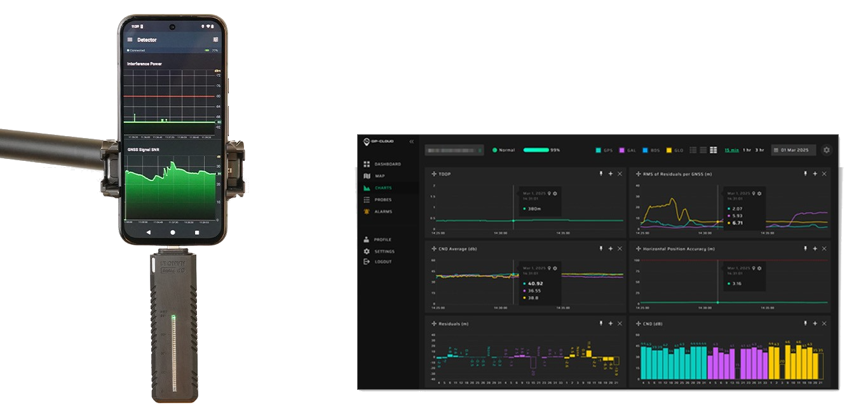Select the 1 hr time range
Viewport: 868px width, 414px height.
click(745, 150)
